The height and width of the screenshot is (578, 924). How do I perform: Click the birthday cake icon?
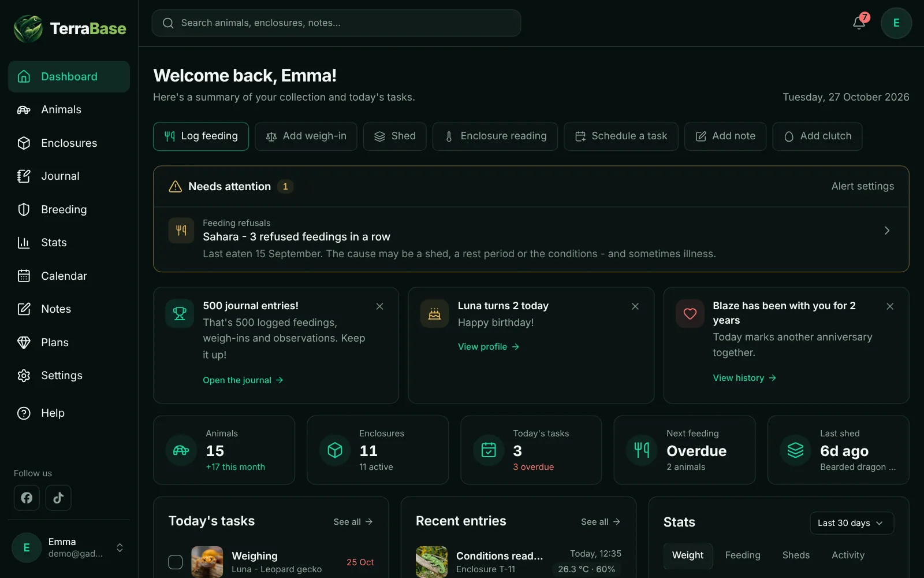click(435, 314)
